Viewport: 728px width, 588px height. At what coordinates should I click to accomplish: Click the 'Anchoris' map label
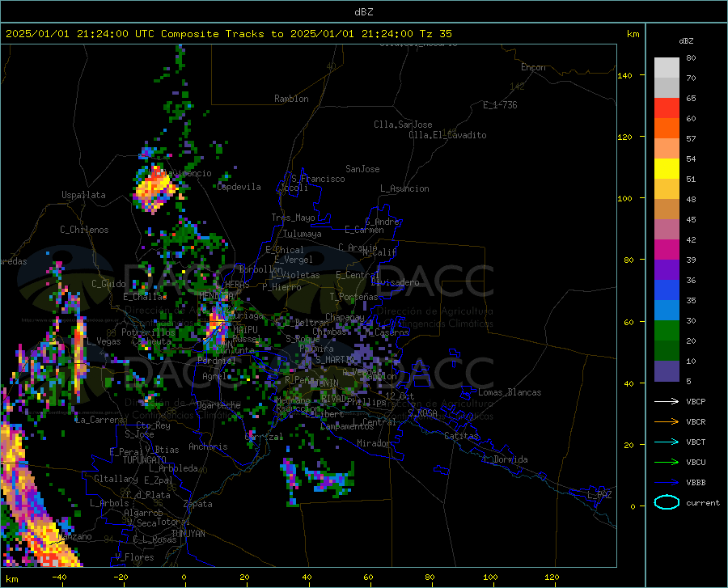tap(208, 446)
